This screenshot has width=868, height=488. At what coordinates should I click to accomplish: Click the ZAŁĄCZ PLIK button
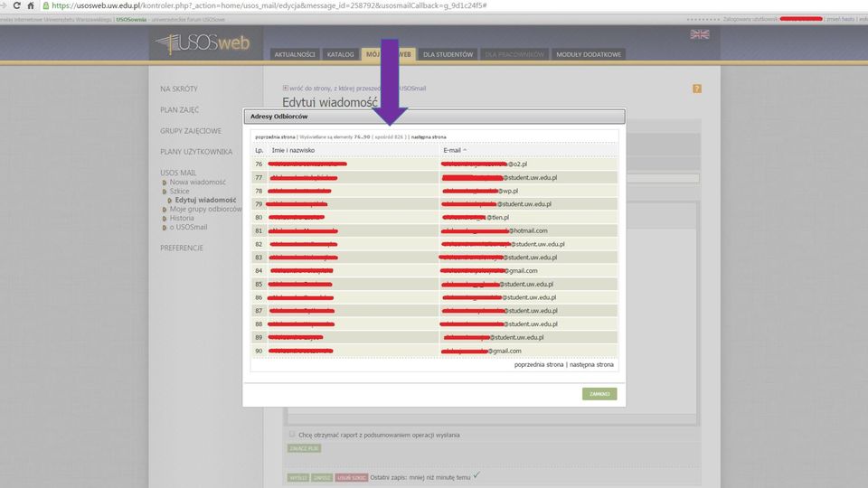pyautogui.click(x=304, y=448)
